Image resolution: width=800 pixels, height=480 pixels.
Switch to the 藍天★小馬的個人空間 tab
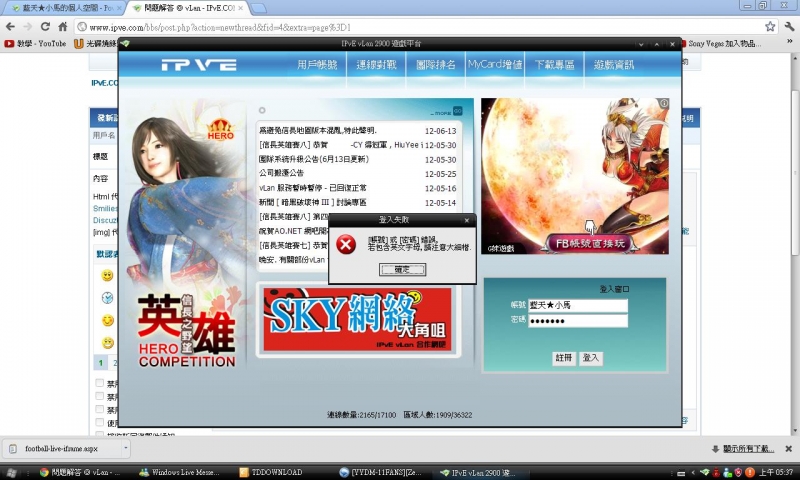[x=63, y=8]
